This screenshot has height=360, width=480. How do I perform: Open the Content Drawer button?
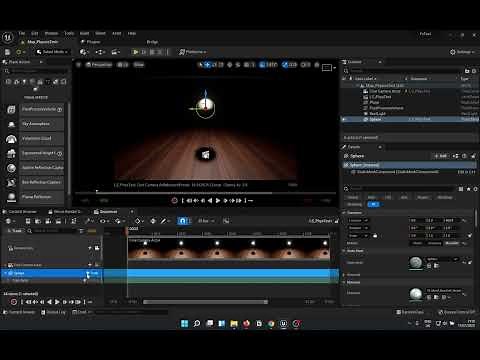coord(19,312)
